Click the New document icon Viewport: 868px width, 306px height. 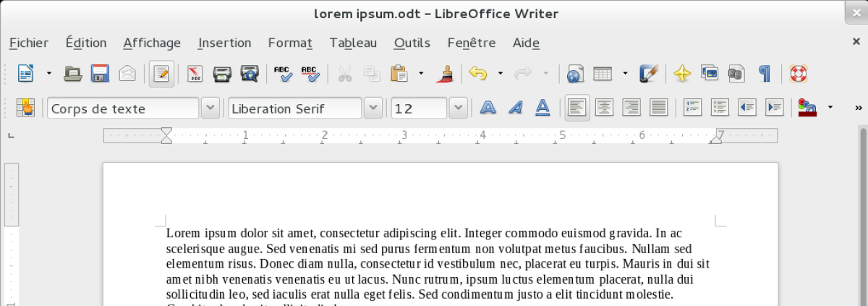pyautogui.click(x=26, y=73)
